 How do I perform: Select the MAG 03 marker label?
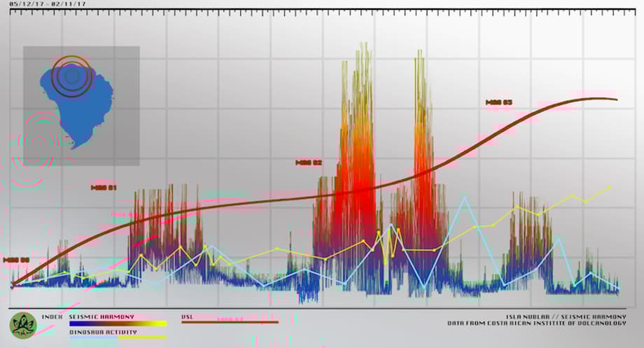tap(499, 103)
